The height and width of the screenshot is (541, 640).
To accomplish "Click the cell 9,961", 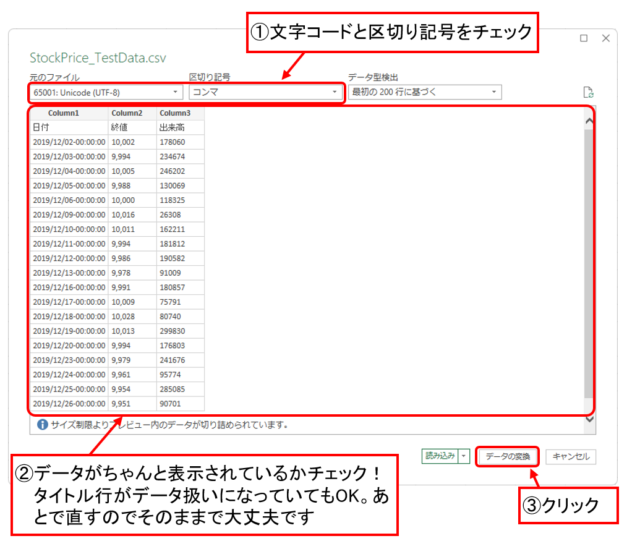I will 132,375.
